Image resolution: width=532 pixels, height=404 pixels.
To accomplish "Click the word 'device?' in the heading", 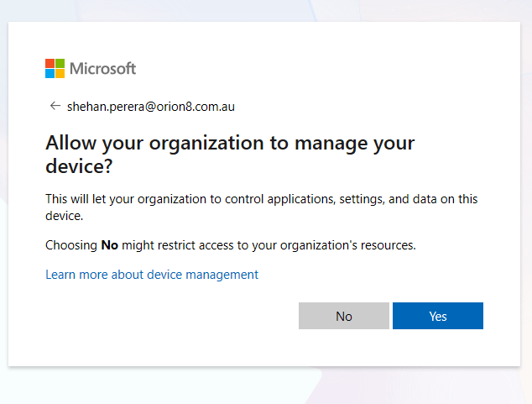I will 79,166.
